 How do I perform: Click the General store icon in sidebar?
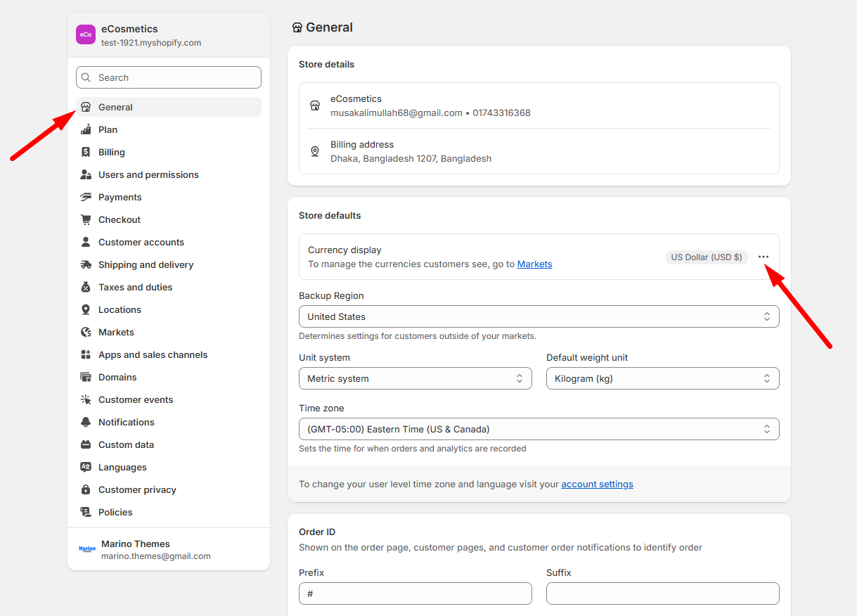pos(86,107)
